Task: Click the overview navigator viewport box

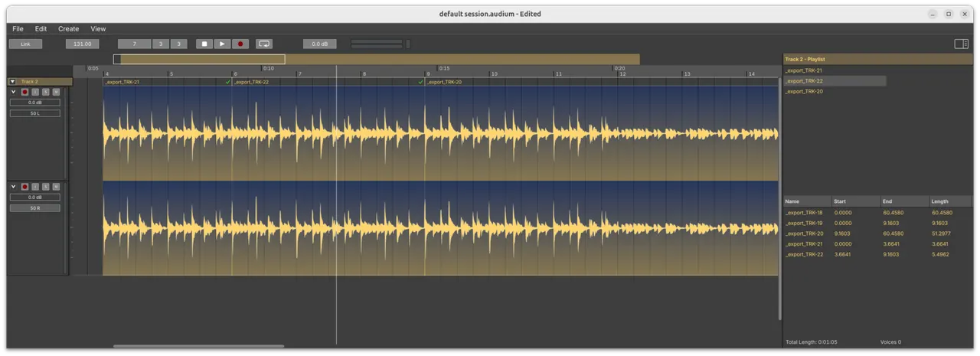Action: coord(199,59)
